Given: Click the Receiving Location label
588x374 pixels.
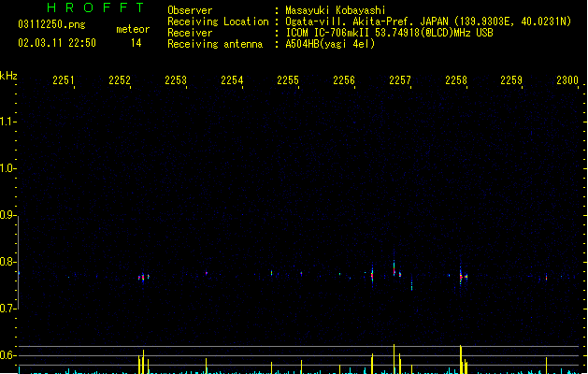Looking at the screenshot, I should coord(218,22).
